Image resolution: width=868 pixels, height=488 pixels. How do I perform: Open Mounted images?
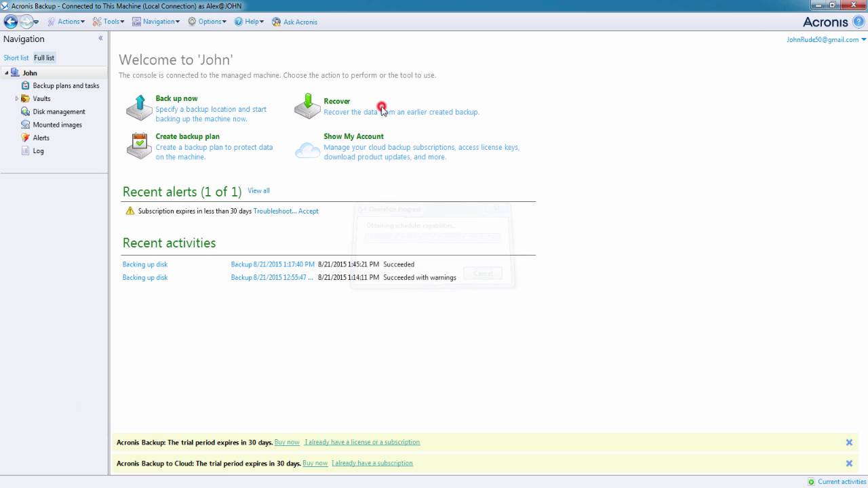pyautogui.click(x=57, y=125)
